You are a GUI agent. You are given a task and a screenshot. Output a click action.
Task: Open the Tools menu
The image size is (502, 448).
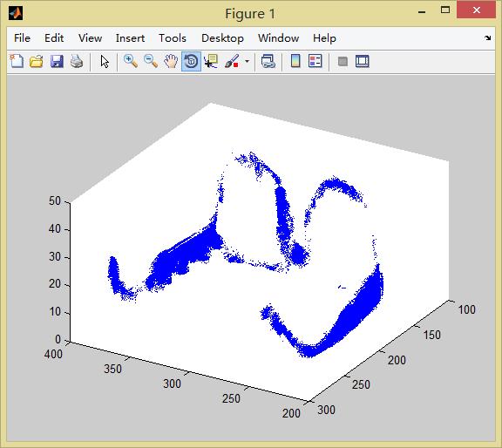click(x=173, y=38)
